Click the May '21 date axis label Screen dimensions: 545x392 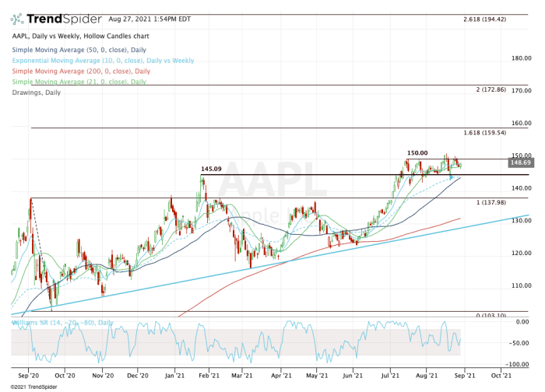[x=317, y=376]
